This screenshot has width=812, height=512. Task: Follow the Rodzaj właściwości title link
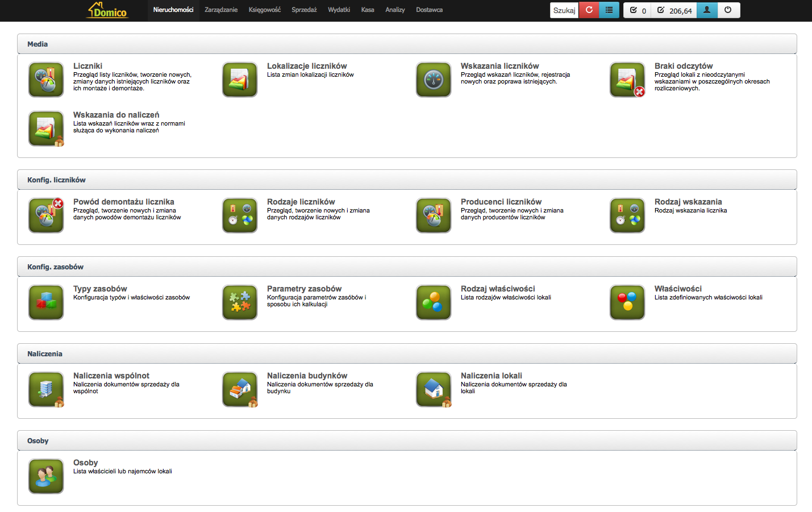tap(498, 289)
